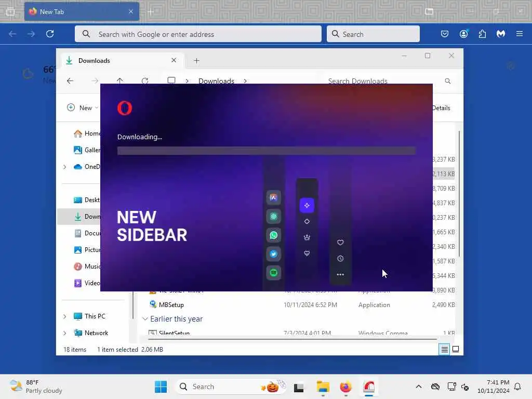Add a new File Explorer tab
Screen dimensions: 532x399
point(196,61)
